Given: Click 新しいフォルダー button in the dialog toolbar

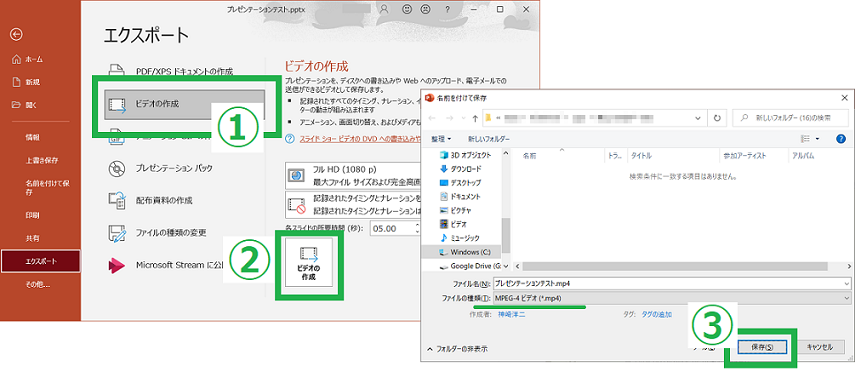Looking at the screenshot, I should click(489, 139).
